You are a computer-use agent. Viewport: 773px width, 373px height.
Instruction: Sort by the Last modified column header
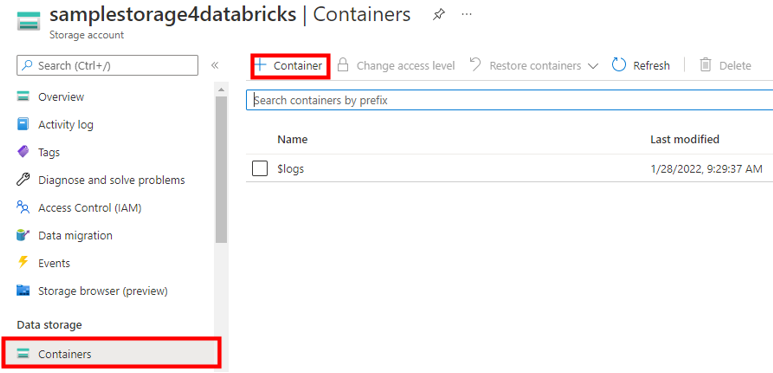click(685, 139)
